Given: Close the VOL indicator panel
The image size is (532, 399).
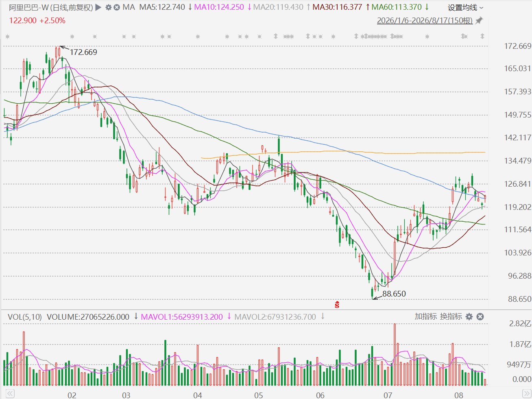Looking at the screenshot, I should coord(480,316).
